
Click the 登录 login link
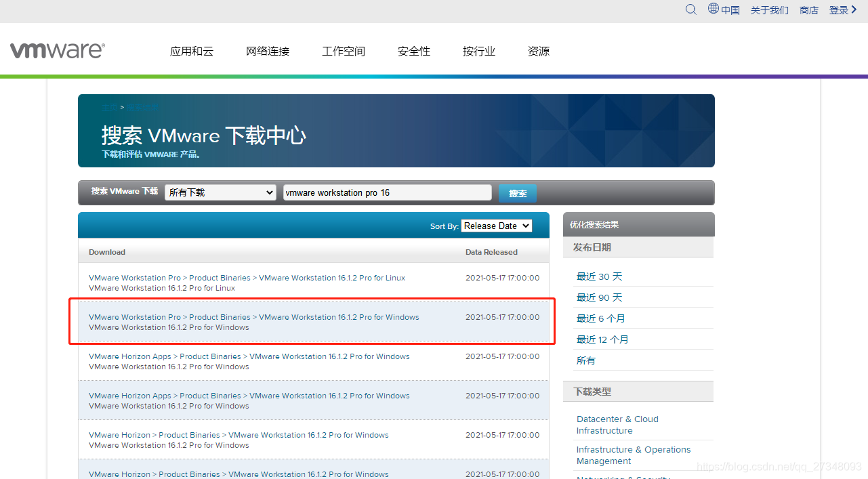pyautogui.click(x=839, y=10)
